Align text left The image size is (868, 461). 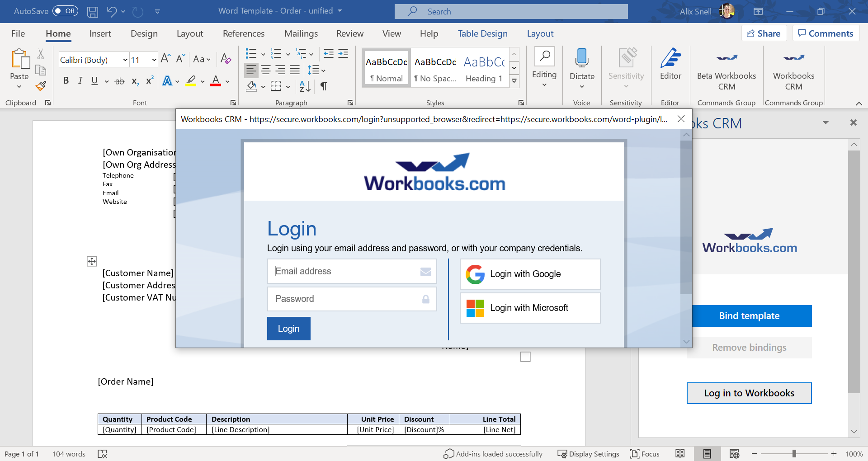(251, 70)
